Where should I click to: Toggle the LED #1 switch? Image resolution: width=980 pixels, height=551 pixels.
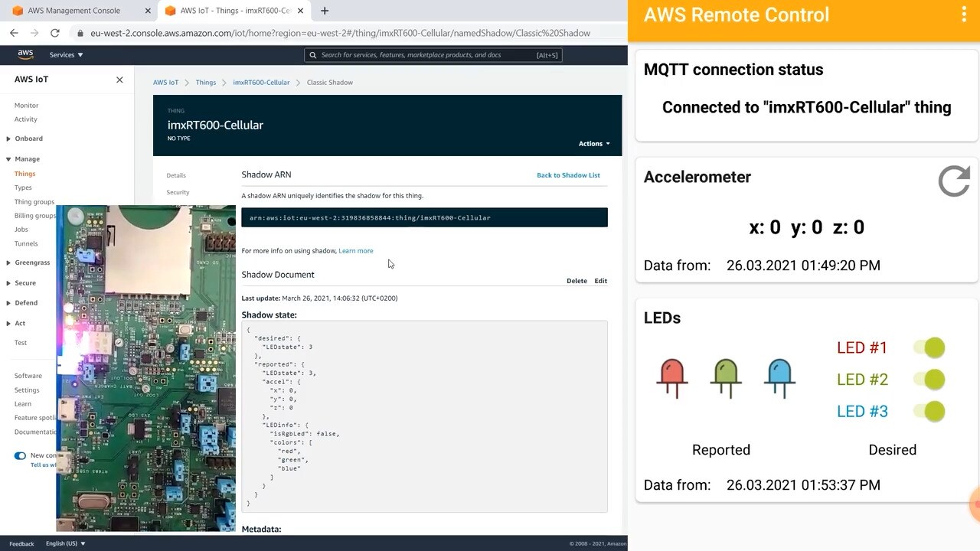[930, 348]
